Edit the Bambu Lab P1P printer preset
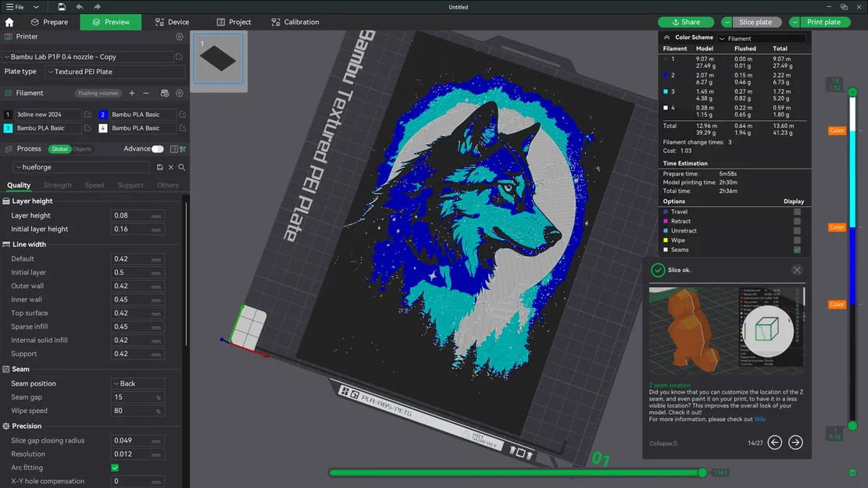868x488 pixels. (179, 56)
